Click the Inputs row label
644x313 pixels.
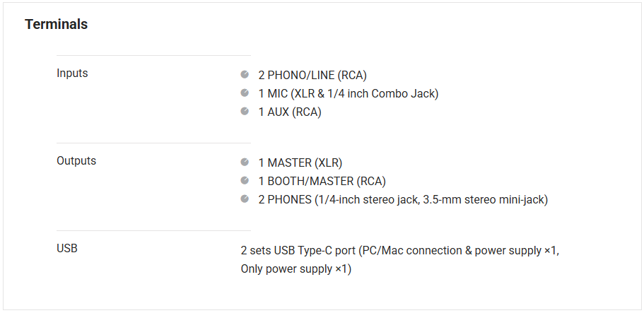(x=72, y=73)
